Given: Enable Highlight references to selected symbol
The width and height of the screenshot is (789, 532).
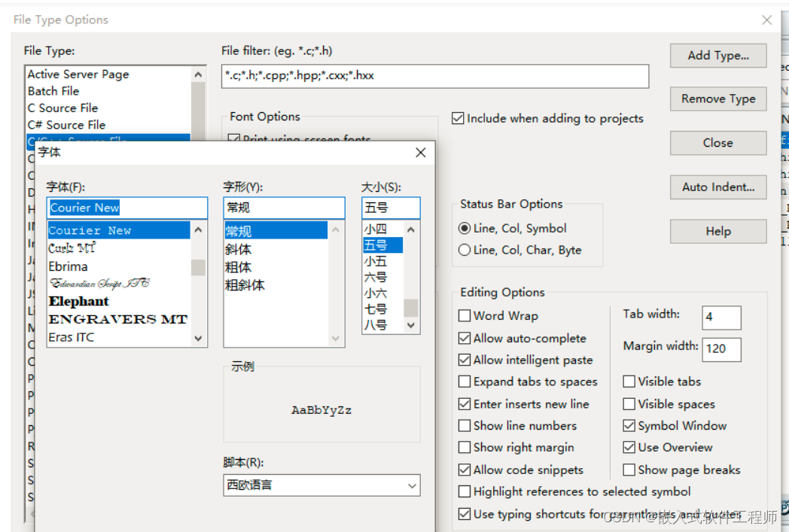Looking at the screenshot, I should point(574,492).
